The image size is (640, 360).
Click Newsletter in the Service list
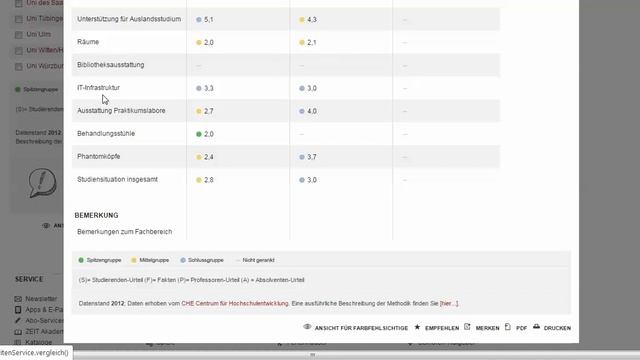coord(41,299)
